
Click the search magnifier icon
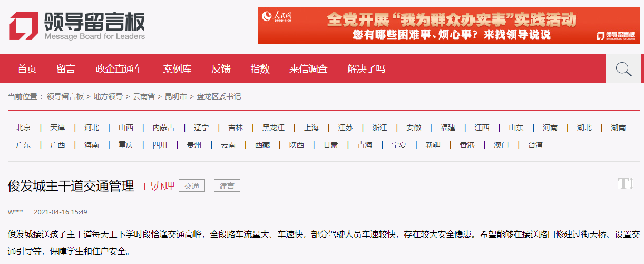tap(624, 69)
